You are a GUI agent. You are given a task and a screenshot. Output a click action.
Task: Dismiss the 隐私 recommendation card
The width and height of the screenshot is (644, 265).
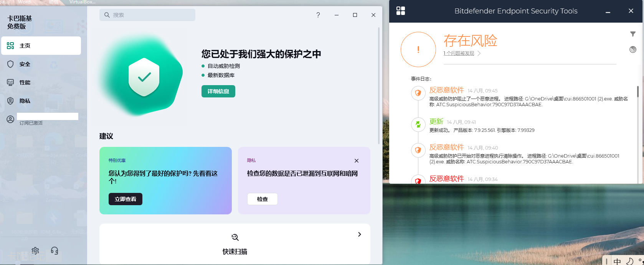tap(357, 161)
